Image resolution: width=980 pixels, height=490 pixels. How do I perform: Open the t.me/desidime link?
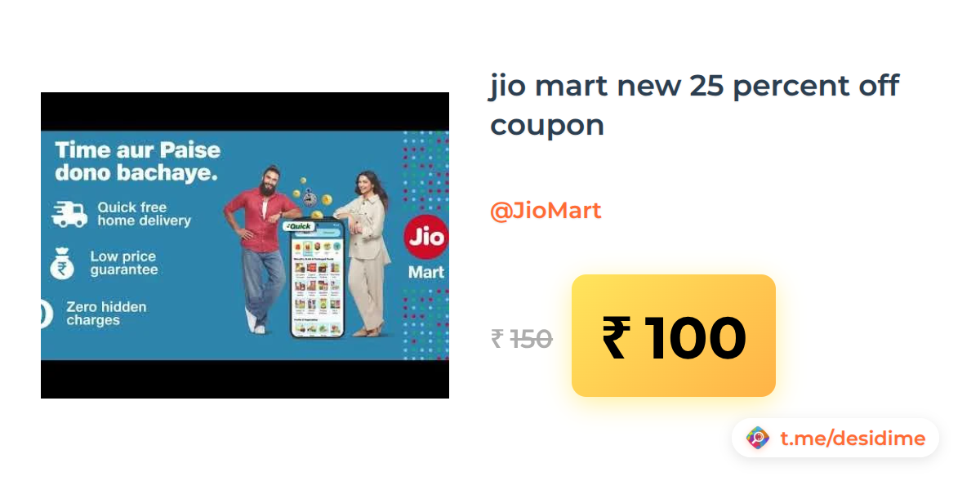(853, 439)
